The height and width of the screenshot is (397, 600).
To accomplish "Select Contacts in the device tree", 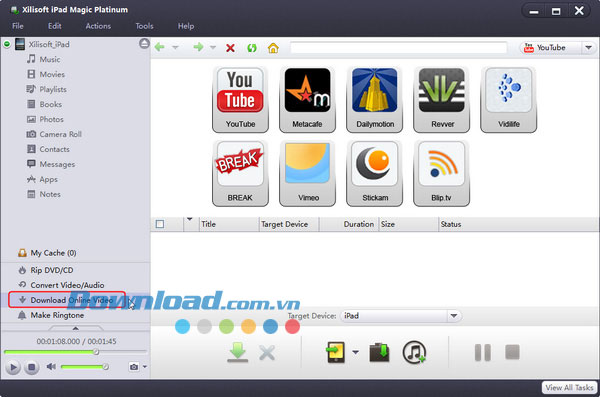I will (x=48, y=149).
